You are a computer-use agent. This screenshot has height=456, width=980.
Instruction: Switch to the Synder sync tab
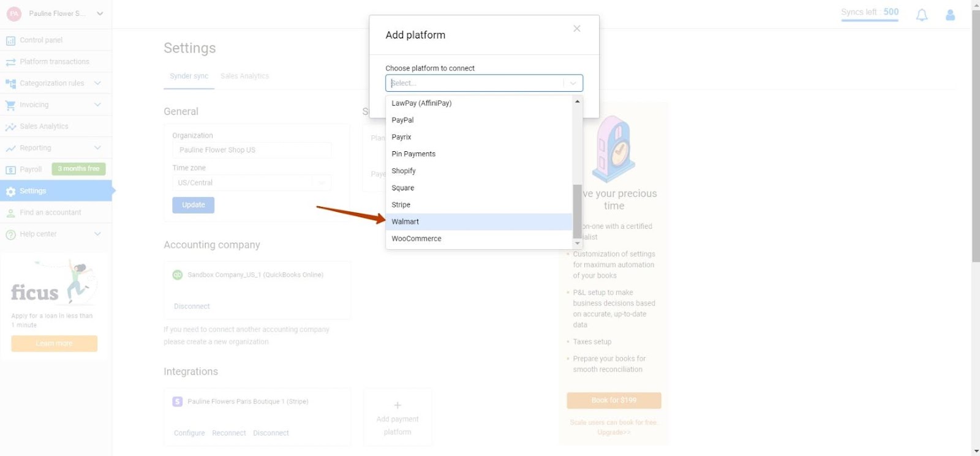[x=189, y=77]
